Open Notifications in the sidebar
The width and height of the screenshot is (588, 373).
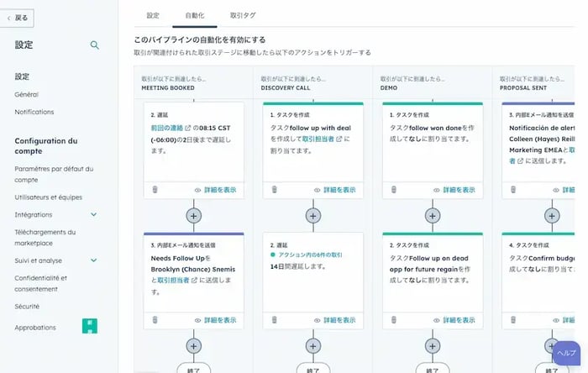(x=34, y=112)
